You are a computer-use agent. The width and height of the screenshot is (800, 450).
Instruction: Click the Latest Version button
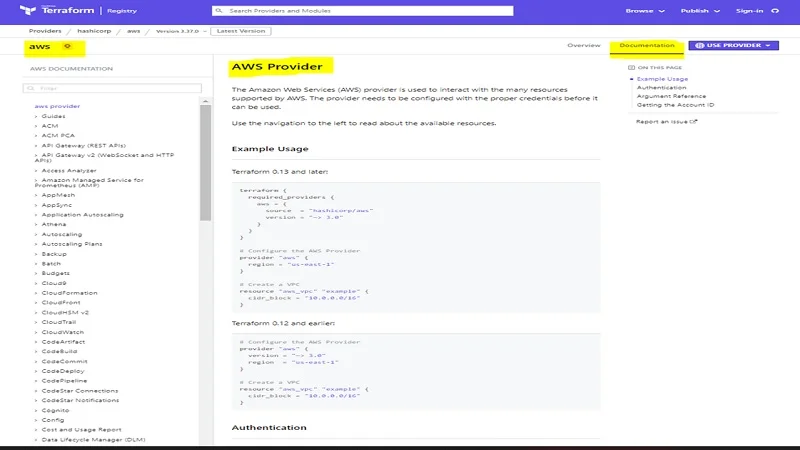point(239,31)
